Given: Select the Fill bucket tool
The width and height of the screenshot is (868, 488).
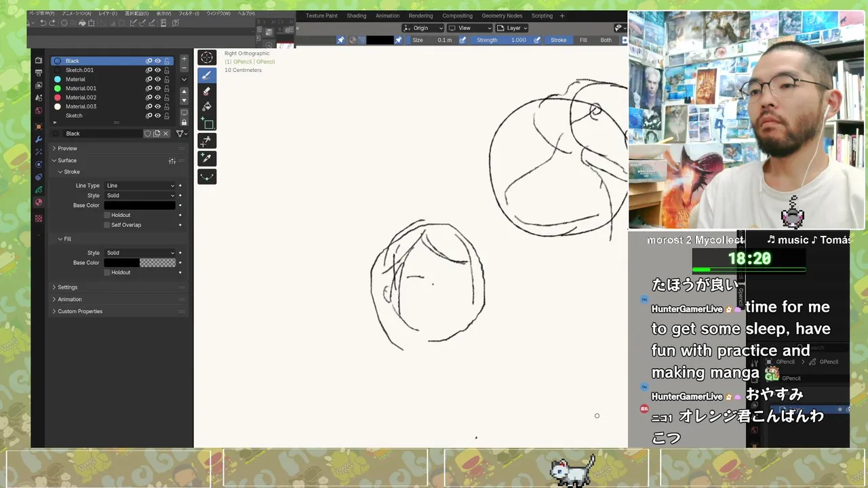Looking at the screenshot, I should coord(207,106).
